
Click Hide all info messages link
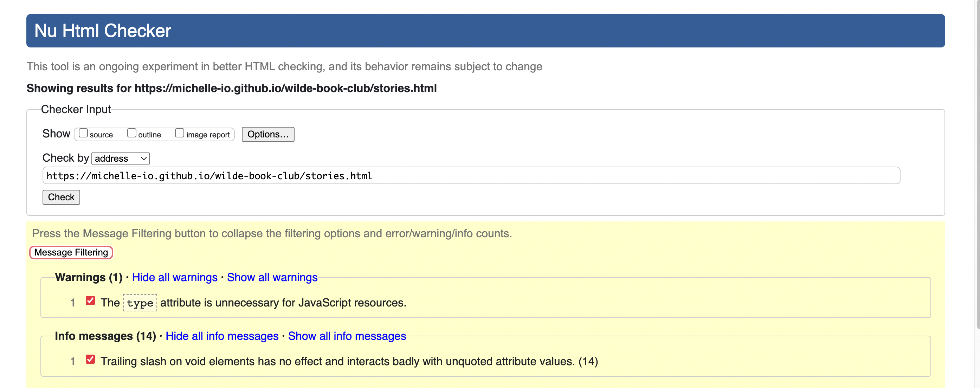222,336
